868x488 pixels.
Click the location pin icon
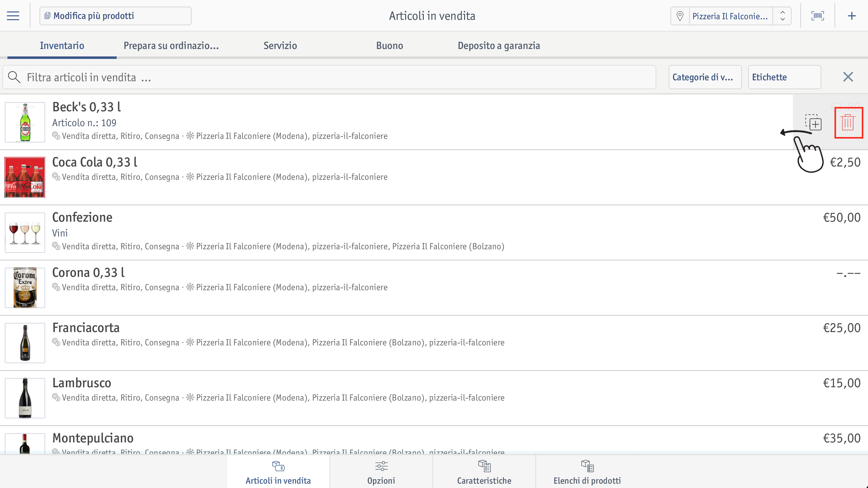point(680,16)
